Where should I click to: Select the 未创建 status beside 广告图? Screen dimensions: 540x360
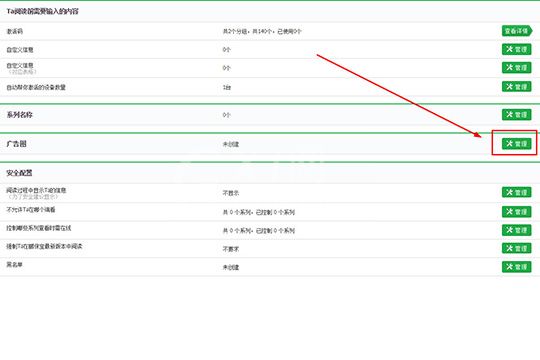pos(231,144)
